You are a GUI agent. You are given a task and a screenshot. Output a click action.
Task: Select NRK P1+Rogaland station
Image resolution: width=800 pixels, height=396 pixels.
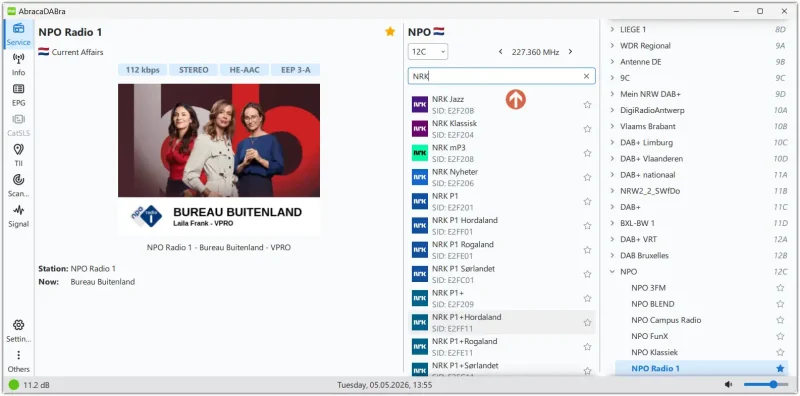click(x=502, y=347)
